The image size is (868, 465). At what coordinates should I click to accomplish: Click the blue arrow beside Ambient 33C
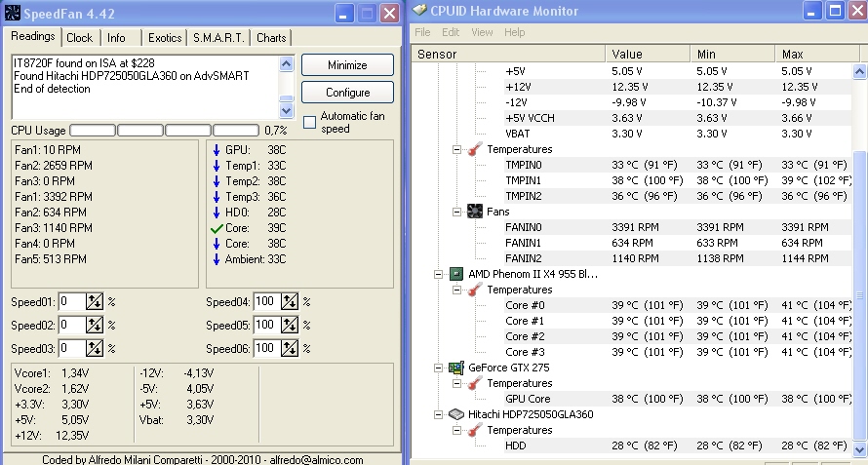pyautogui.click(x=217, y=259)
